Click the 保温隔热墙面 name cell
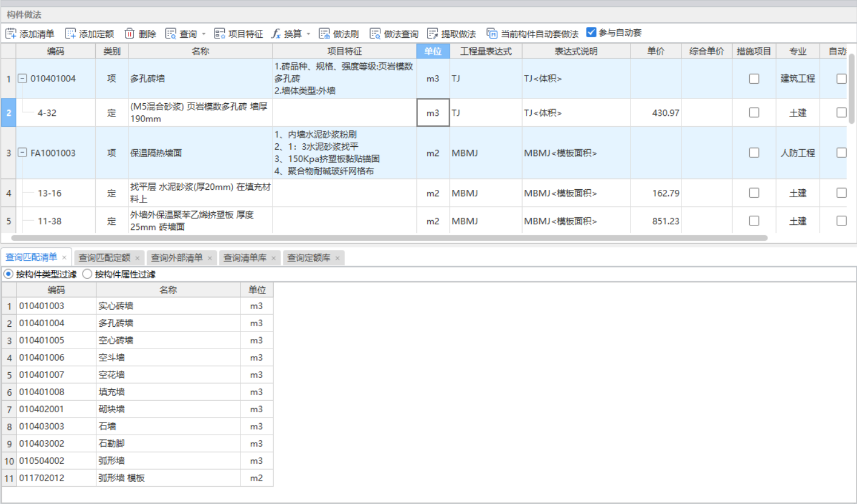The image size is (857, 504). (200, 153)
